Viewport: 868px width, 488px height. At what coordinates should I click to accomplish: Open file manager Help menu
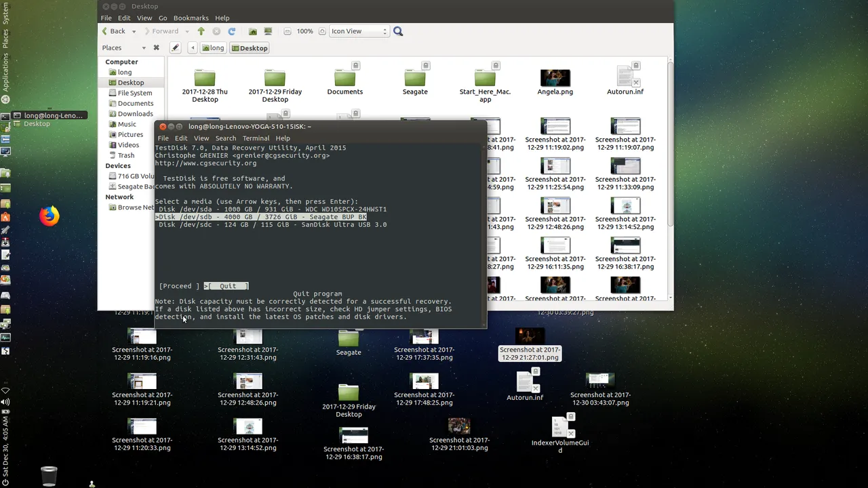pyautogui.click(x=222, y=18)
